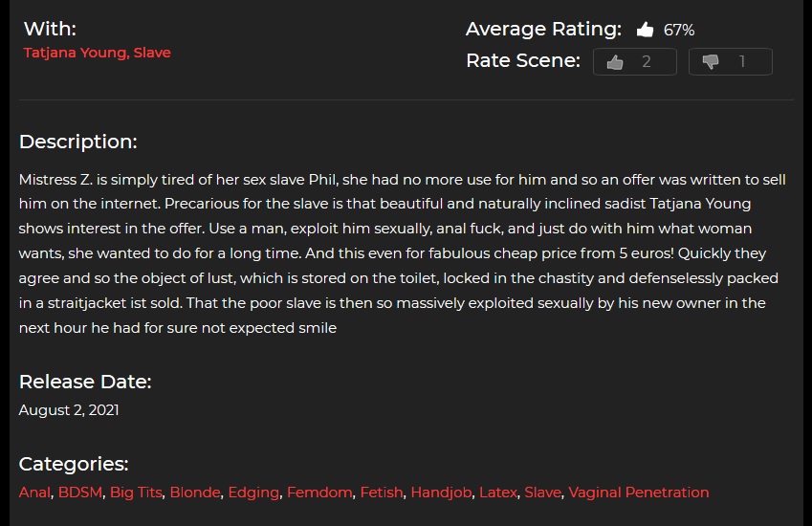Select the BDSM category link
The image size is (812, 526).
coord(80,493)
